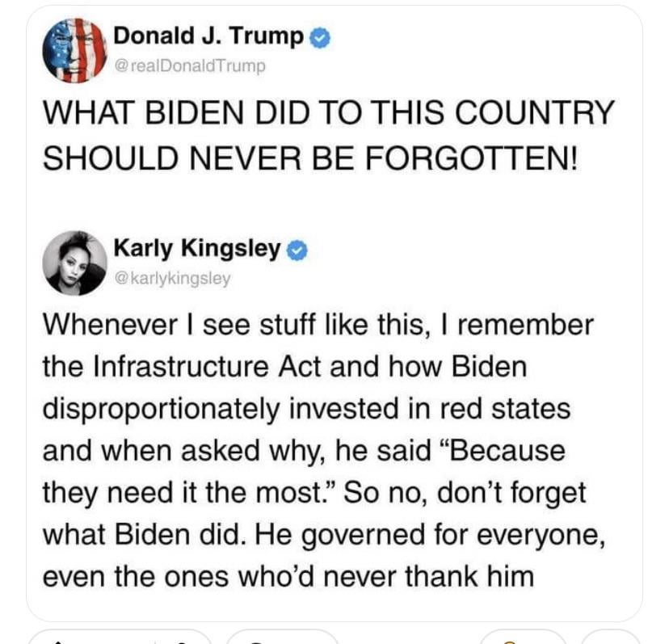669x644 pixels.
Task: Select the line 'WHAT BIDEN DID TO THIS COUNTRY'
Action: pos(328,112)
